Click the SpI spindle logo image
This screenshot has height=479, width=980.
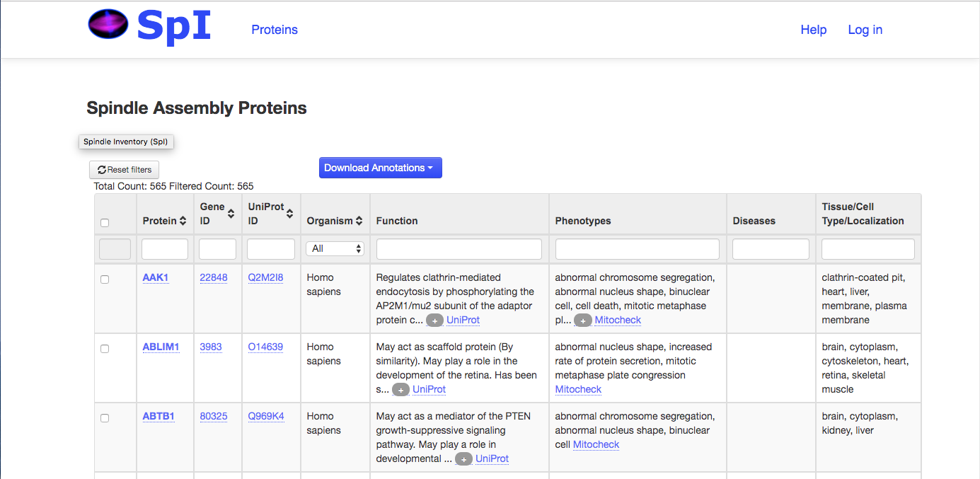coord(108,24)
